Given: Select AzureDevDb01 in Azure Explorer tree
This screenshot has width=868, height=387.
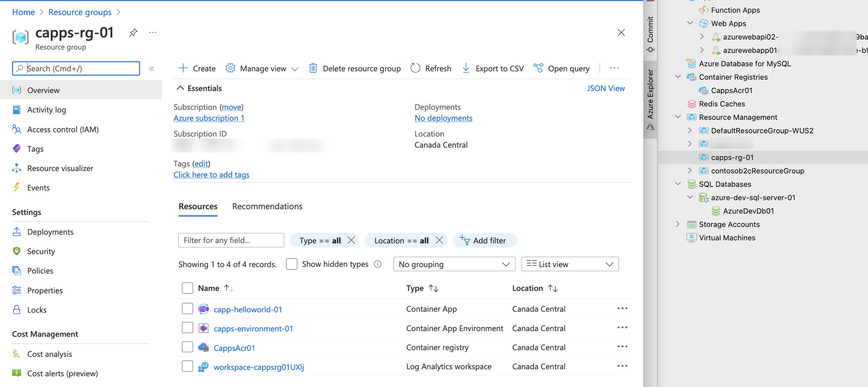Looking at the screenshot, I should pyautogui.click(x=748, y=211).
